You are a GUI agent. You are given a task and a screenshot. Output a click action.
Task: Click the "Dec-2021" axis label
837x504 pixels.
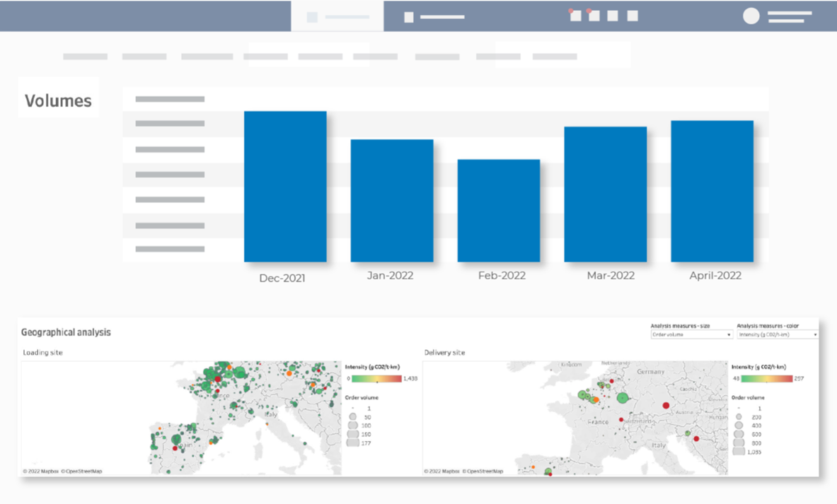pyautogui.click(x=282, y=278)
